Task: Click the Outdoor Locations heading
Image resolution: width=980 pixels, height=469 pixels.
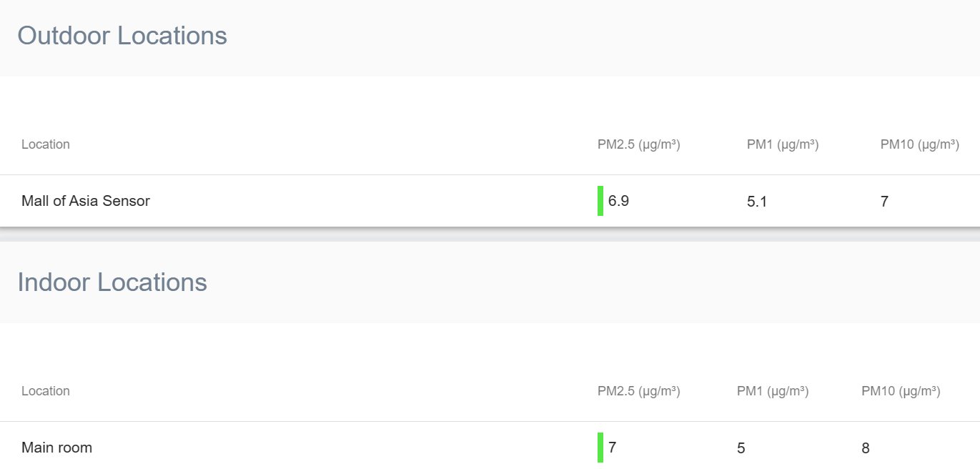Action: [122, 36]
